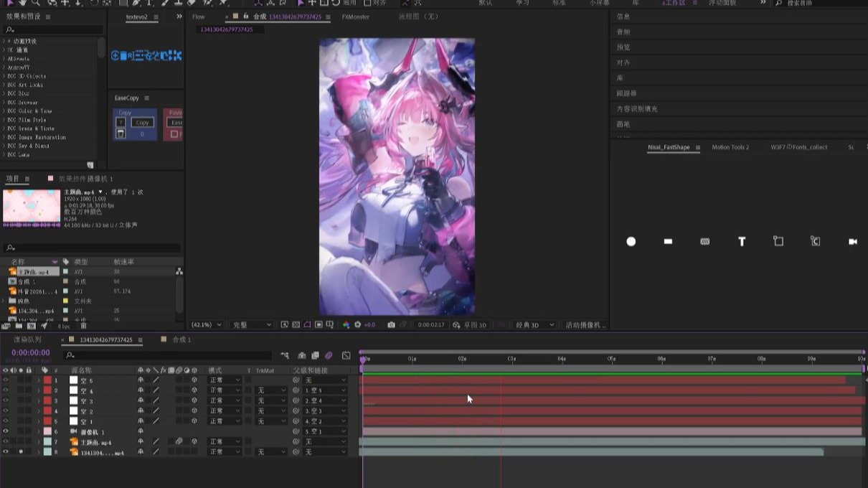Click the 02s mark on time ruler
The height and width of the screenshot is (488, 868).
click(462, 358)
